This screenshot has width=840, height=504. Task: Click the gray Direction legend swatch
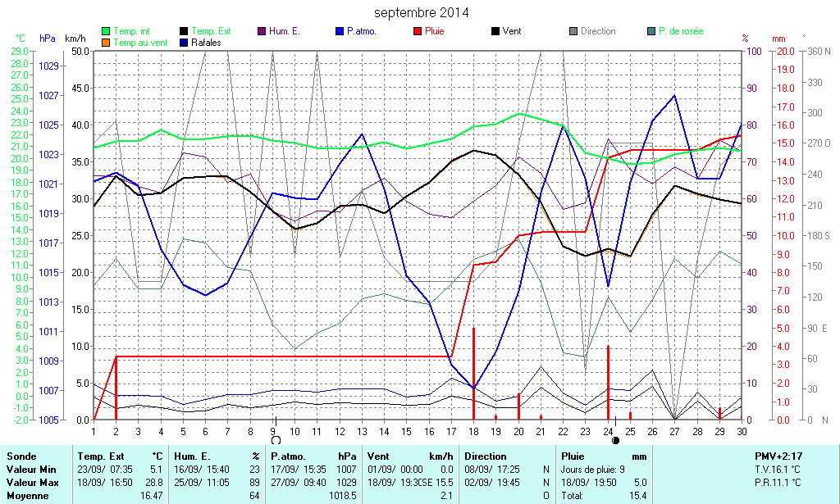coord(573,32)
